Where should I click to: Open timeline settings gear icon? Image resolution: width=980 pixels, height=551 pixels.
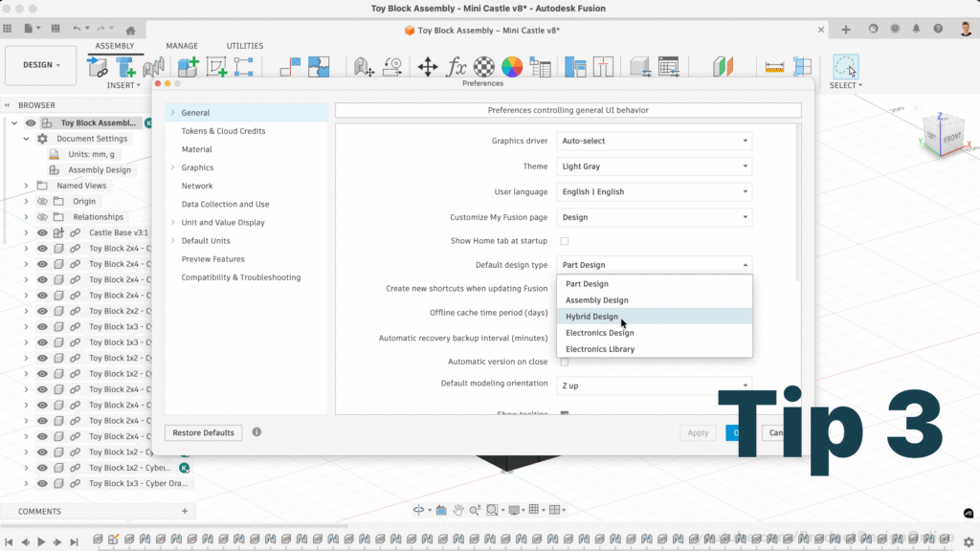tap(968, 540)
